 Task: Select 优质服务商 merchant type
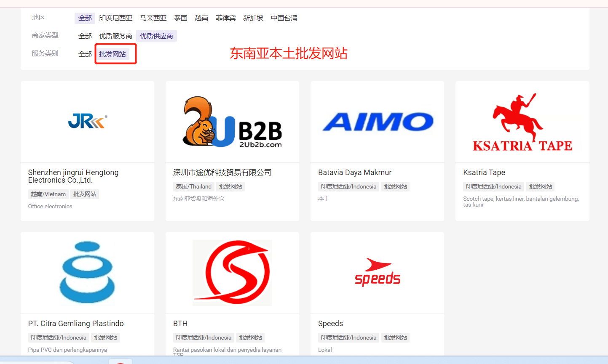[x=115, y=36]
